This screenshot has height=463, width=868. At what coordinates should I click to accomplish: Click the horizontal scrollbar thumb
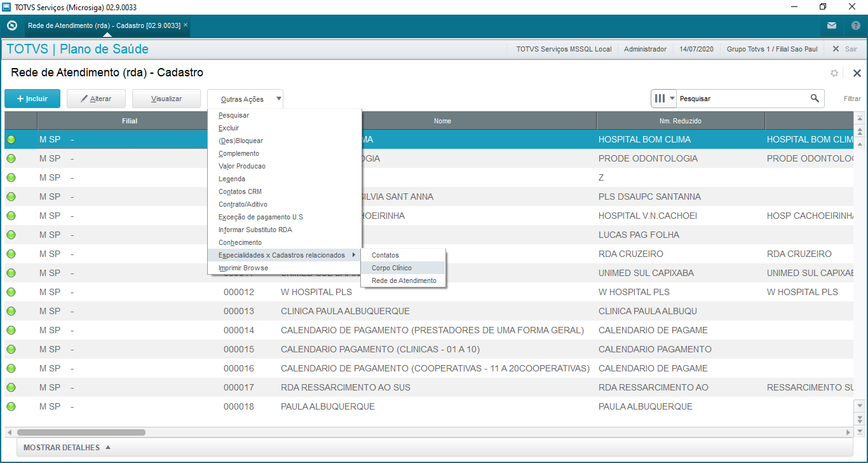point(81,432)
